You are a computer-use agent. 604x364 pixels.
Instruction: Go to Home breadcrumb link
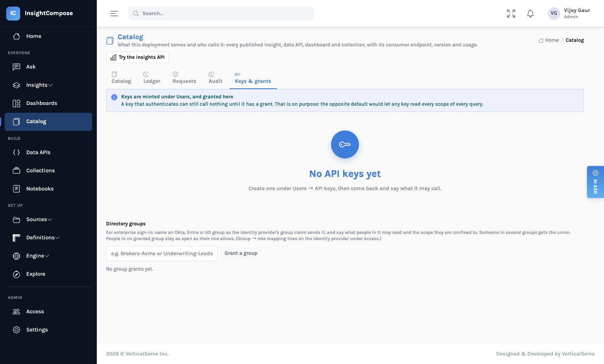549,40
